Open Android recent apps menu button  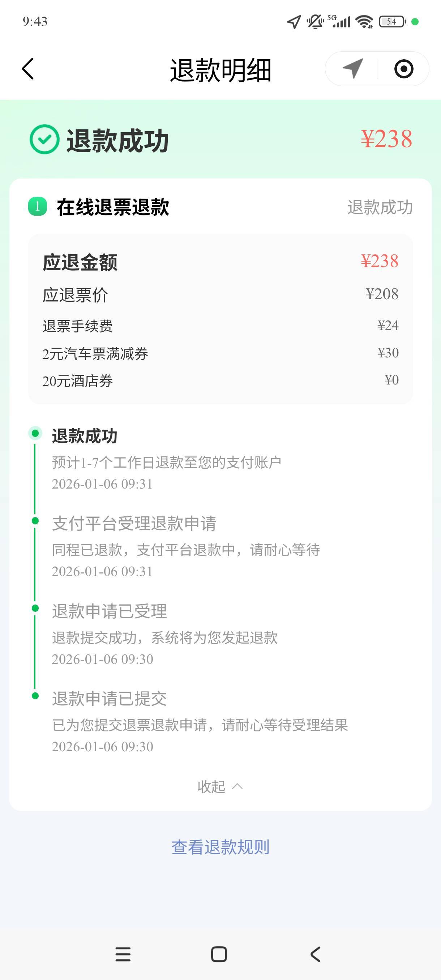(123, 954)
